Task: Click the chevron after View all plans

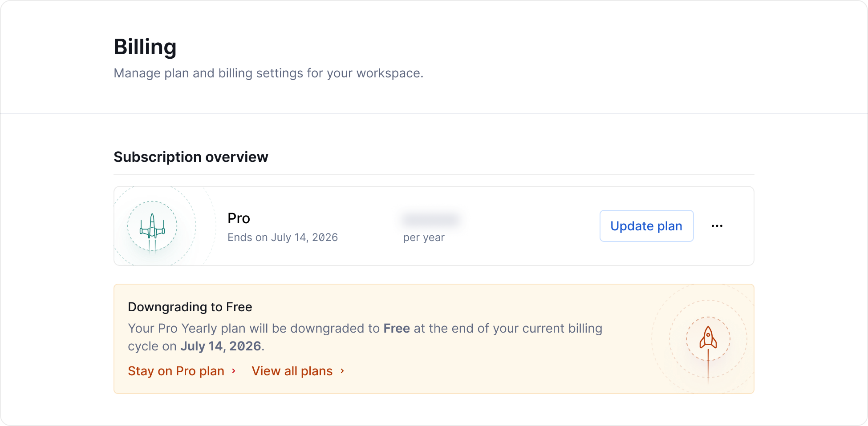Action: (342, 371)
